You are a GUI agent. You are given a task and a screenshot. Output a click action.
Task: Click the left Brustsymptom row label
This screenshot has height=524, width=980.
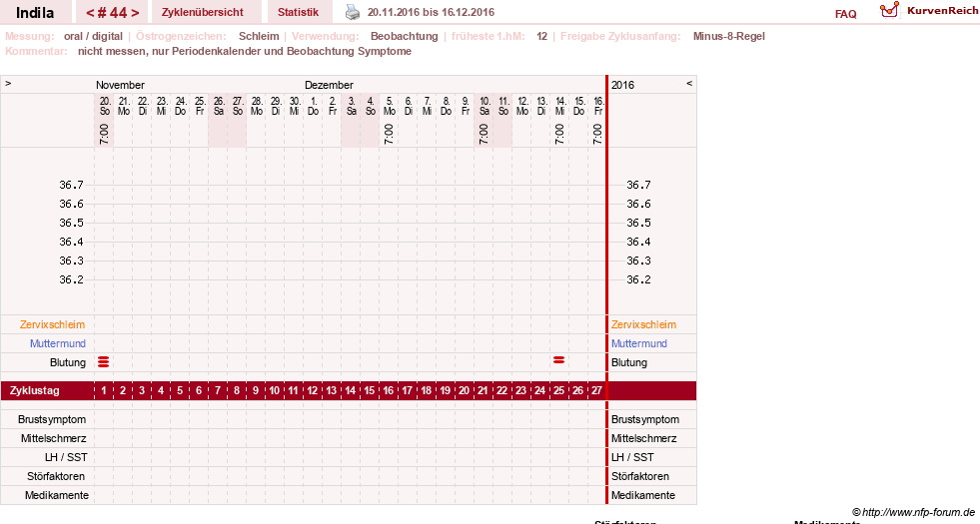click(x=52, y=420)
